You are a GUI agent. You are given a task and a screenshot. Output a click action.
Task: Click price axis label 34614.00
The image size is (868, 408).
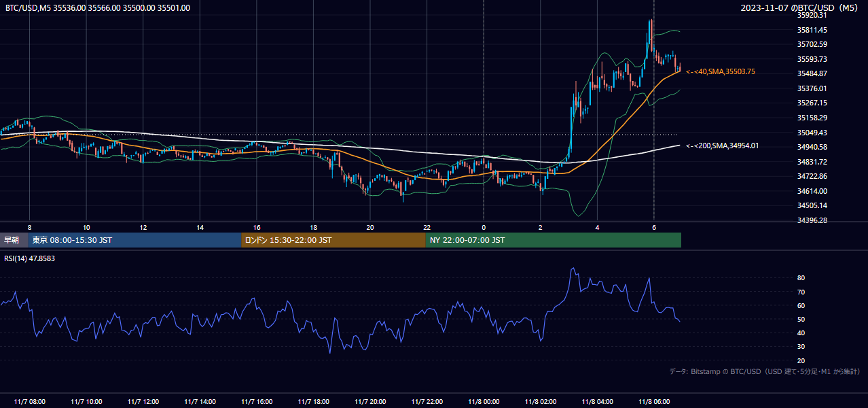(812, 191)
